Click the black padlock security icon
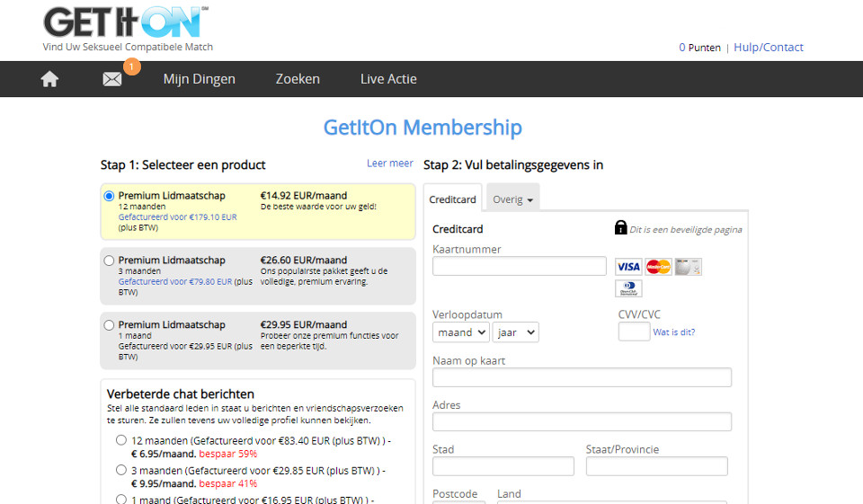Screen dimensions: 863x504 click(620, 228)
